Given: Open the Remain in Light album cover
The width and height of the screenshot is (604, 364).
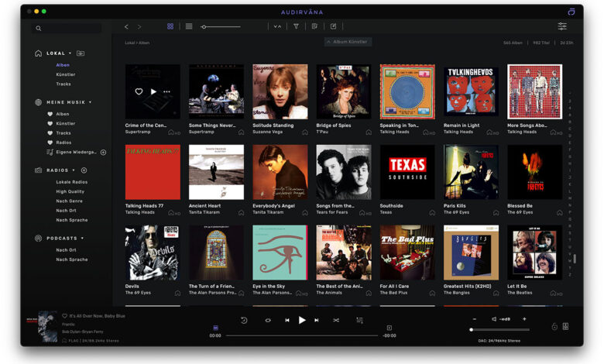Looking at the screenshot, I should tap(471, 91).
